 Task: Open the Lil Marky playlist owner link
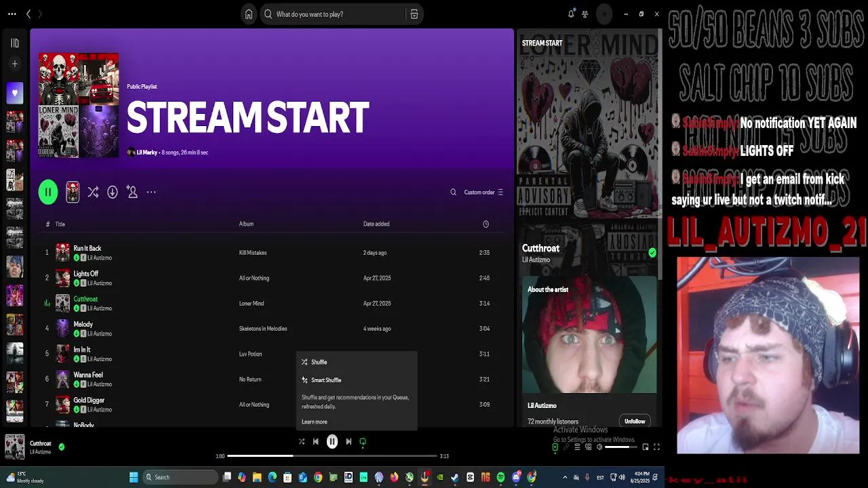(x=146, y=152)
